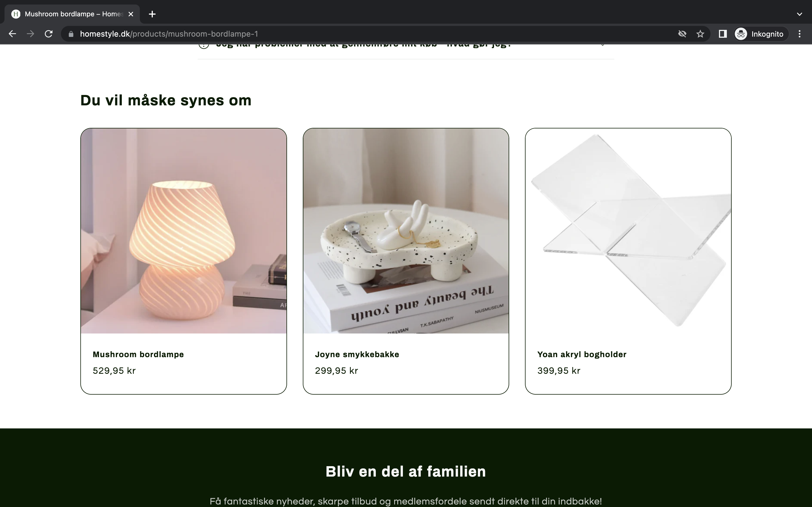812x507 pixels.
Task: View the site lock information icon
Action: click(71, 34)
